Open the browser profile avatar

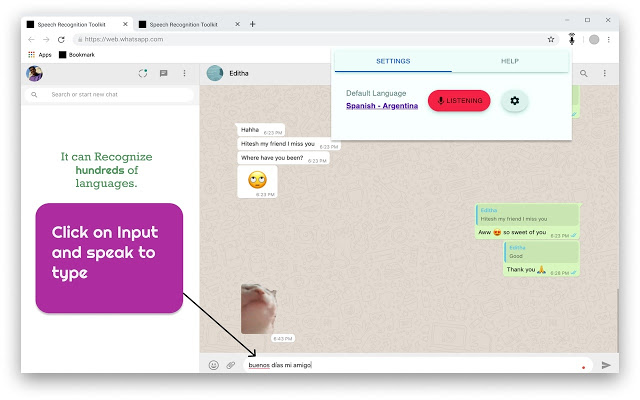pos(594,40)
